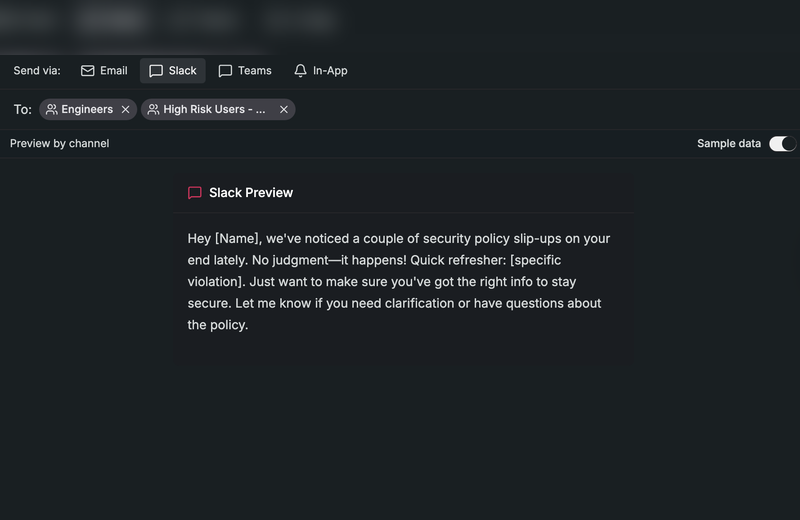Remove the Engineers recipient chip
This screenshot has height=520, width=800.
tap(125, 110)
